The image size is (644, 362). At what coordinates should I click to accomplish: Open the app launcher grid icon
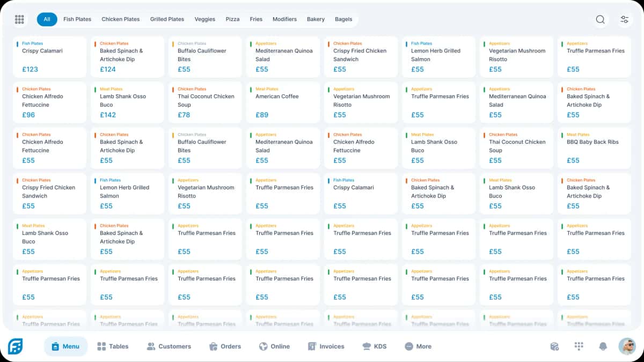19,19
